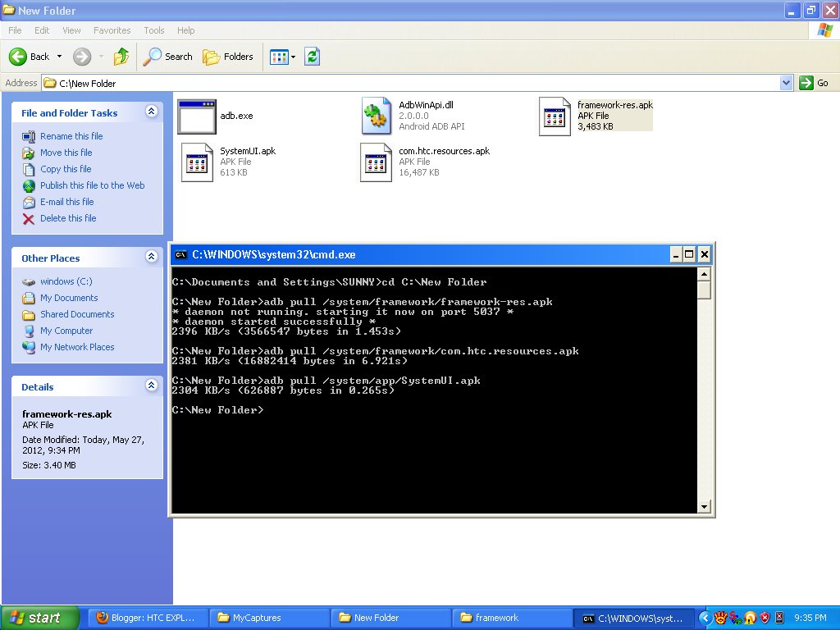Click the Delete this file link

tap(68, 218)
